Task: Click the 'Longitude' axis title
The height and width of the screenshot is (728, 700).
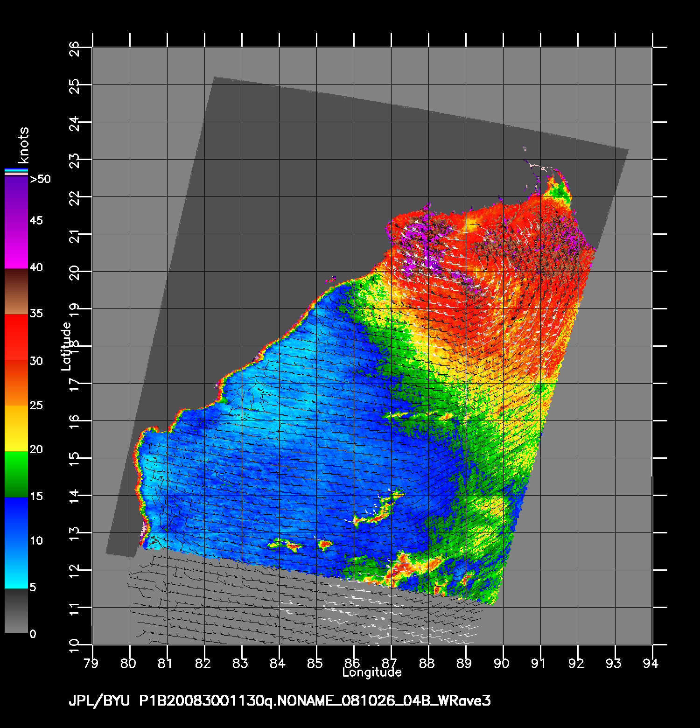Action: (372, 672)
